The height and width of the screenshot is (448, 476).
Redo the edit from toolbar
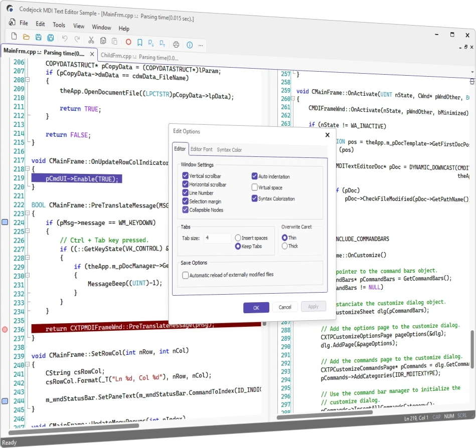tap(77, 39)
